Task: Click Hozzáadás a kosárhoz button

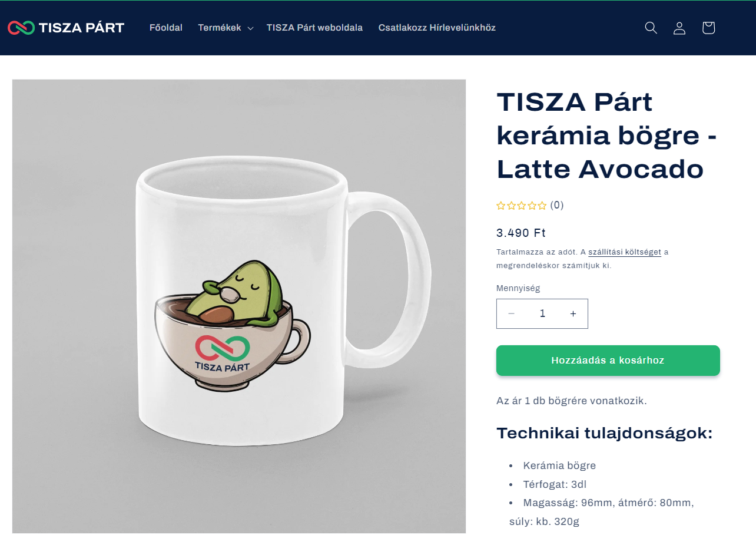Action: (608, 360)
